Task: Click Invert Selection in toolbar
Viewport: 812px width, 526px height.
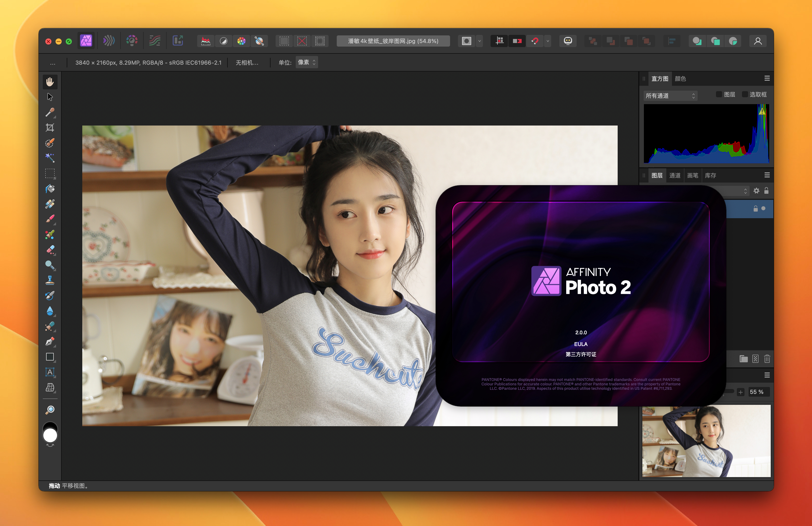Action: [x=320, y=41]
